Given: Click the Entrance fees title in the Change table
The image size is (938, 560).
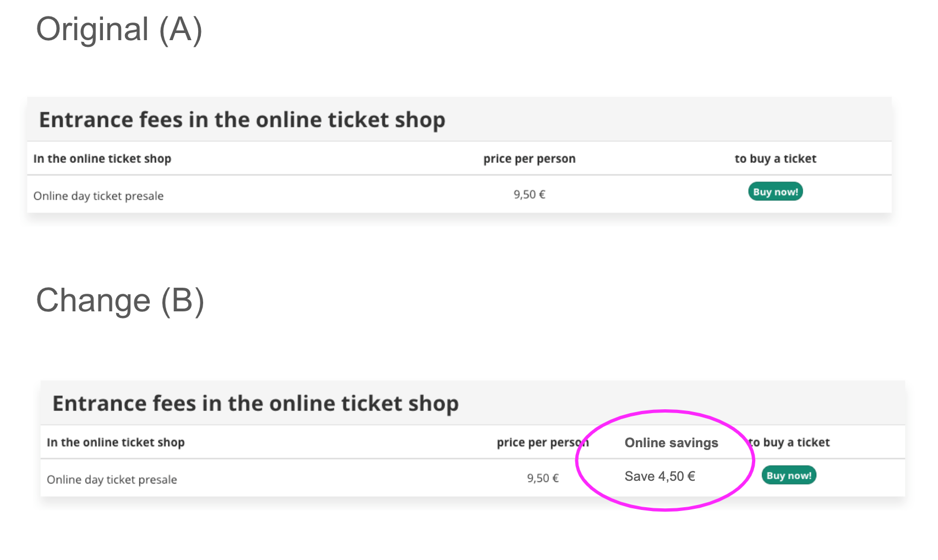Looking at the screenshot, I should coord(255,404).
